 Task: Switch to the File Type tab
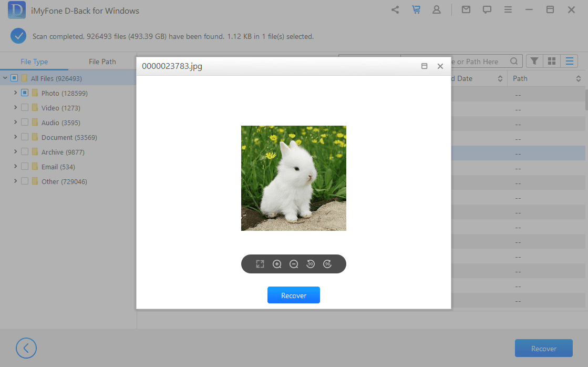coord(34,62)
